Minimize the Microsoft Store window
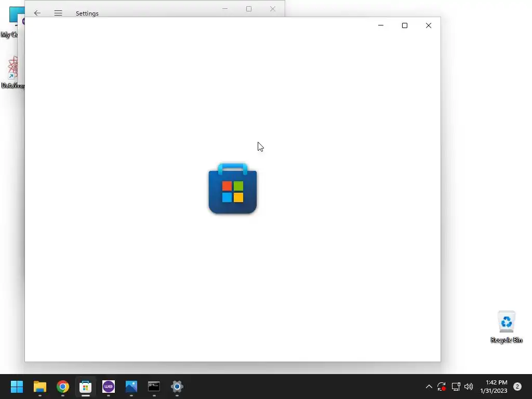The height and width of the screenshot is (399, 532). tap(381, 25)
